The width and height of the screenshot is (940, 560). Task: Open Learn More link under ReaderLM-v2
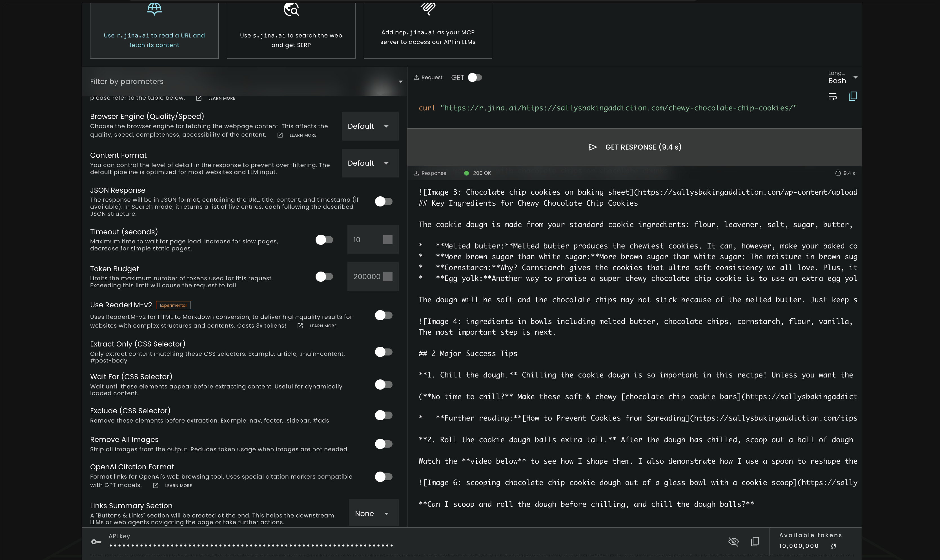(323, 326)
